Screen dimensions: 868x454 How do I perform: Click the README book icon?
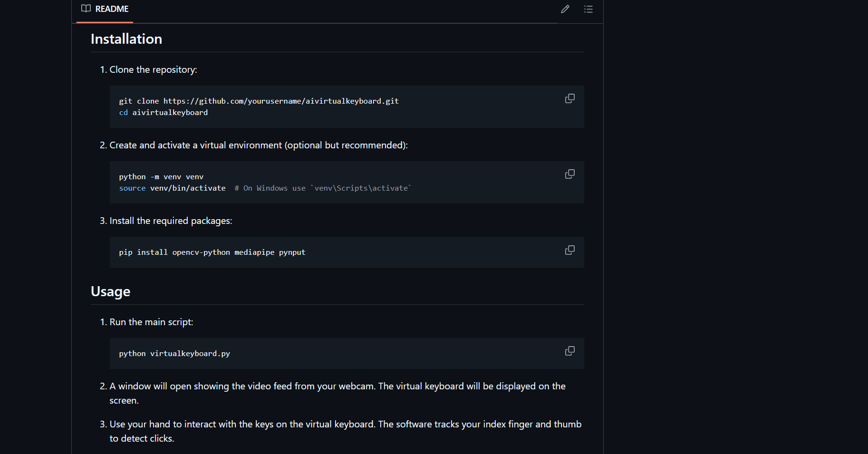[x=86, y=9]
